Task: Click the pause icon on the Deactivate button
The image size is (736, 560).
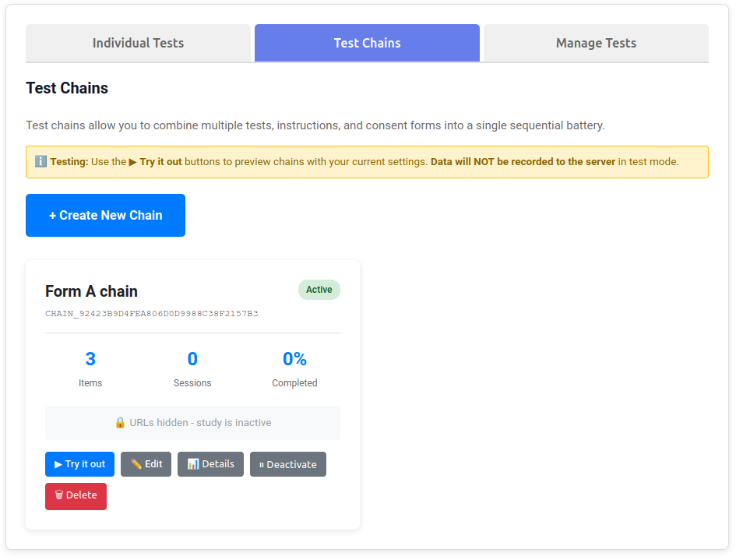Action: [260, 464]
